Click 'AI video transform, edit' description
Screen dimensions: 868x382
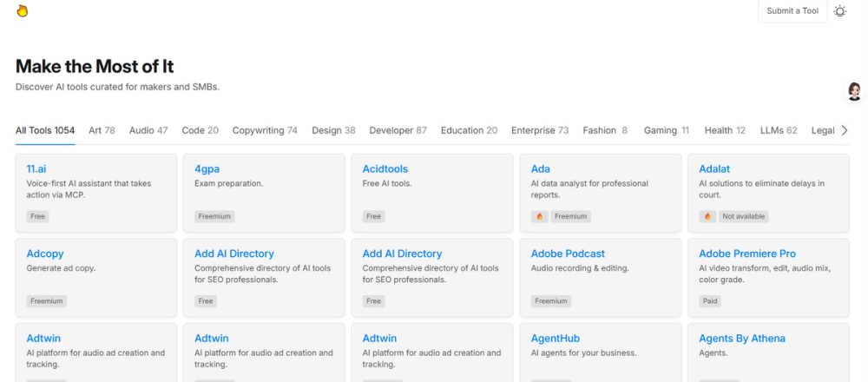[765, 273]
